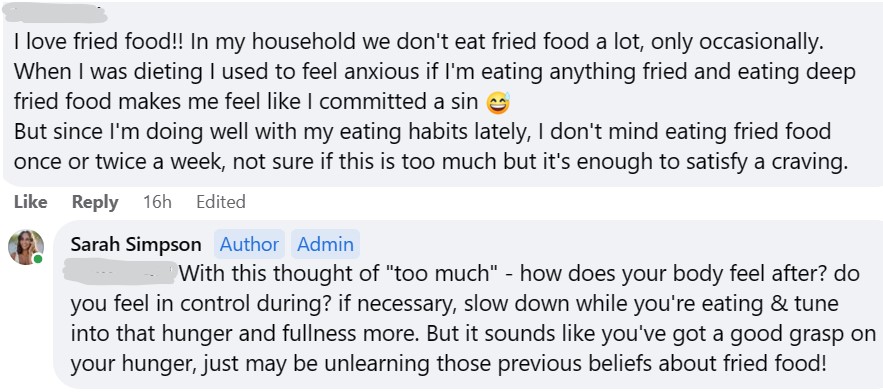Click the blurred commenter name at the top
Image resolution: width=883 pixels, height=392 pixels.
tap(55, 14)
